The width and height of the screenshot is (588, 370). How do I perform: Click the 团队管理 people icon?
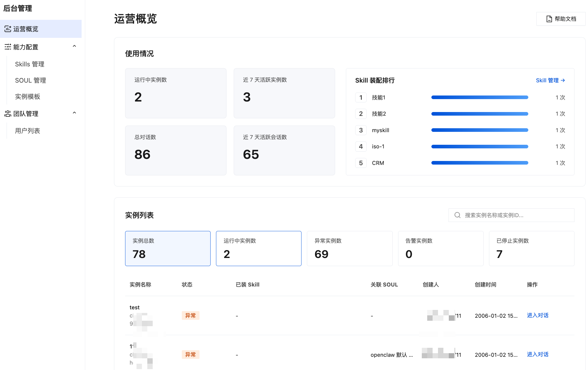pos(8,114)
